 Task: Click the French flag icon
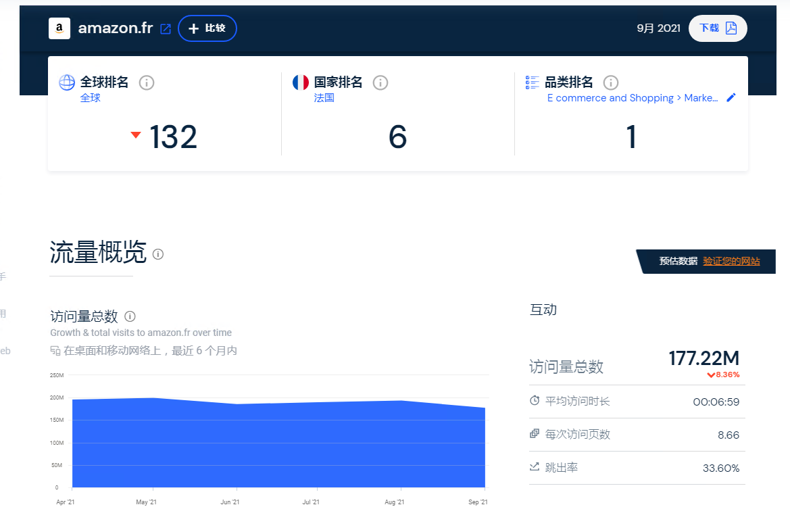(x=301, y=82)
